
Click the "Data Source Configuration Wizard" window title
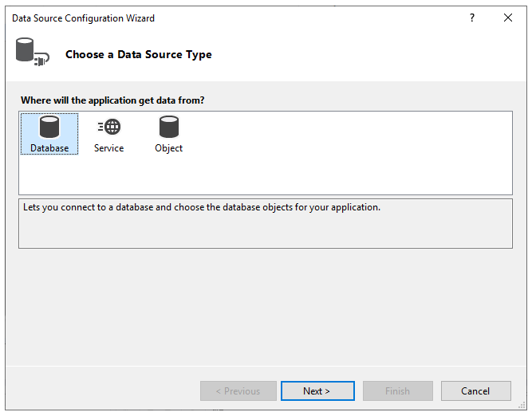[83, 18]
